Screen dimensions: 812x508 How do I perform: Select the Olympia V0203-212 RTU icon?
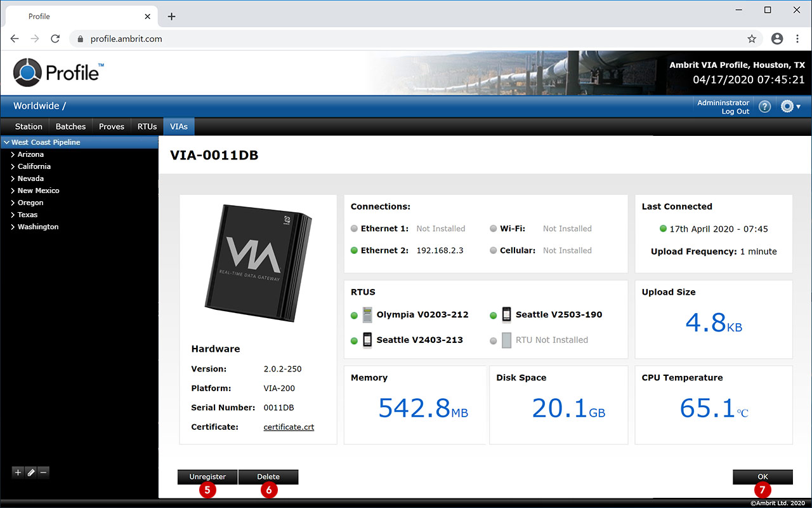(x=367, y=315)
